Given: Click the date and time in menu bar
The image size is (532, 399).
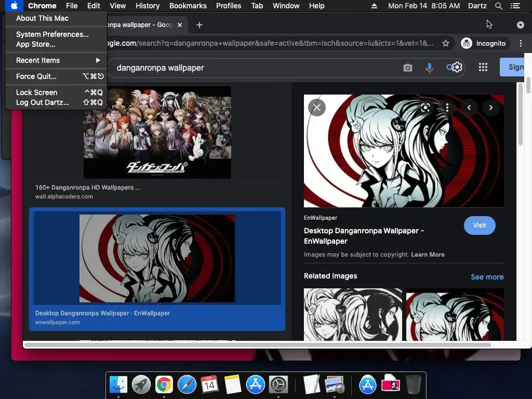Looking at the screenshot, I should (x=424, y=6).
